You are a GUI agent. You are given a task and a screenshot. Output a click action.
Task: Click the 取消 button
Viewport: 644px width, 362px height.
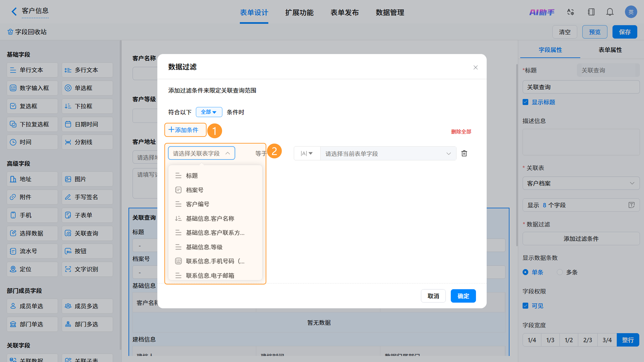click(433, 296)
